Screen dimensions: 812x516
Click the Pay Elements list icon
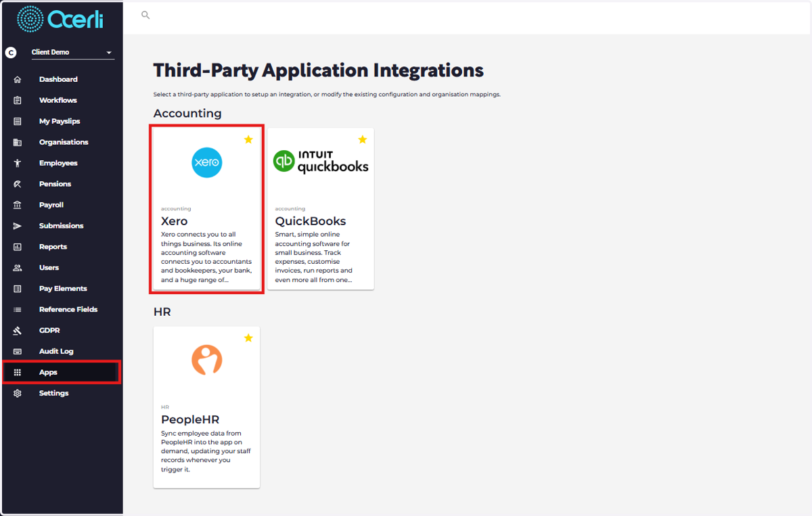pyautogui.click(x=18, y=289)
